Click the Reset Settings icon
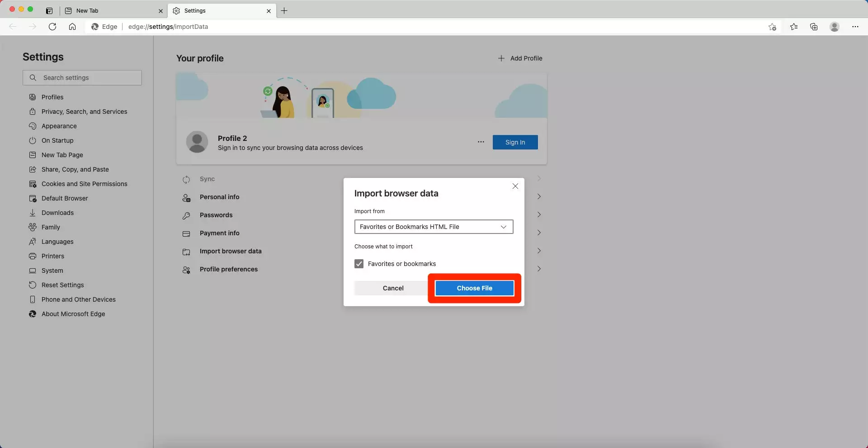Image resolution: width=868 pixels, height=448 pixels. tap(33, 285)
